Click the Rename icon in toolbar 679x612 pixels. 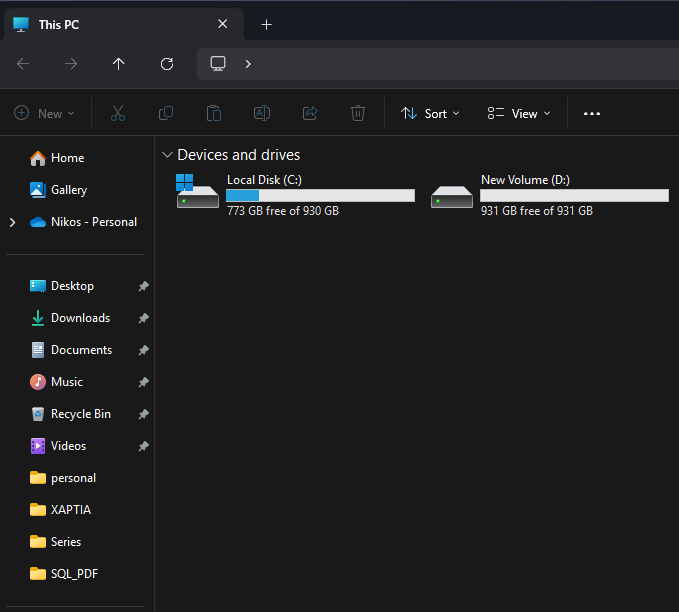[262, 113]
